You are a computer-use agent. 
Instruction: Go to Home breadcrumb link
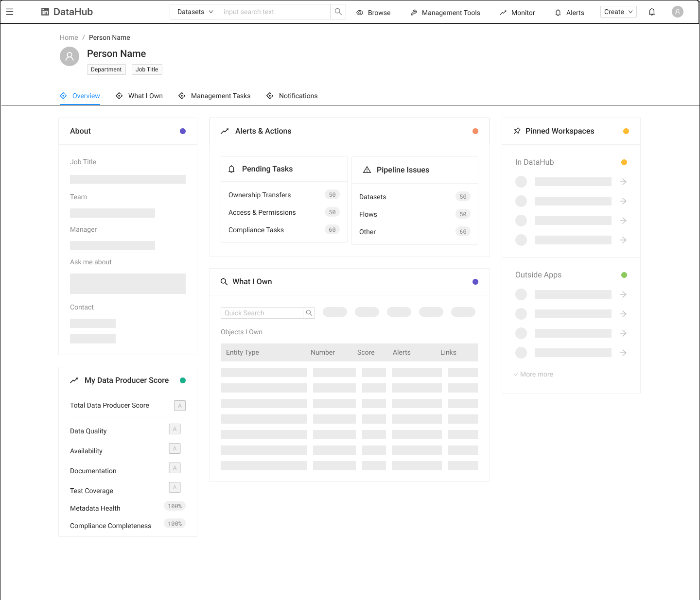tap(69, 37)
